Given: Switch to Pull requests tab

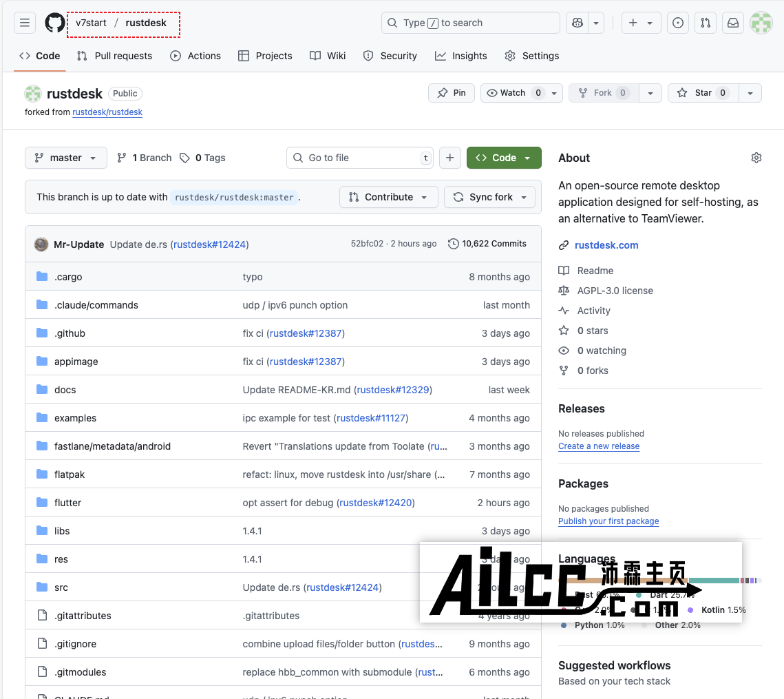Looking at the screenshot, I should click(114, 56).
